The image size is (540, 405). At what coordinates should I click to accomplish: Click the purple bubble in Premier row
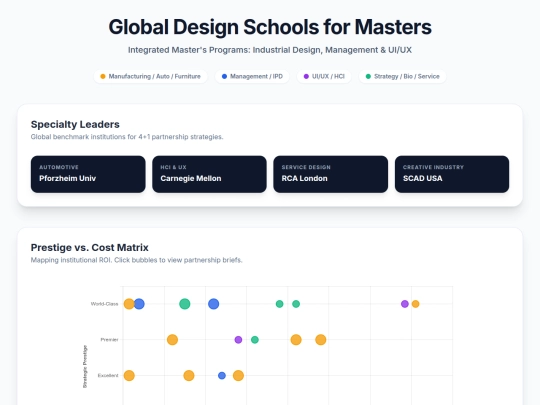pos(238,340)
